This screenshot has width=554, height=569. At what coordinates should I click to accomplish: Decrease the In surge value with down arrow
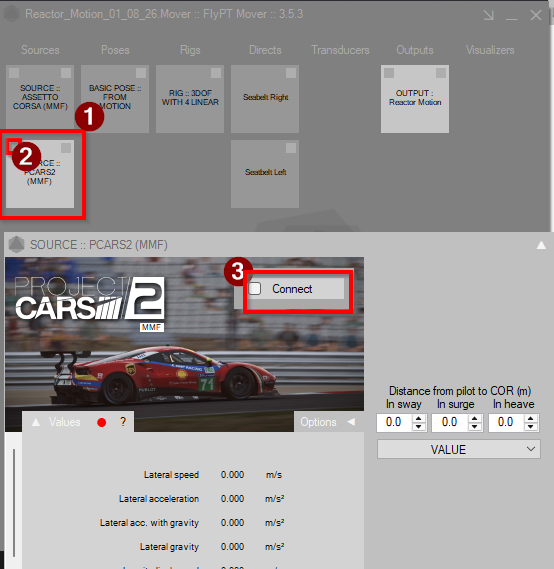[x=475, y=427]
